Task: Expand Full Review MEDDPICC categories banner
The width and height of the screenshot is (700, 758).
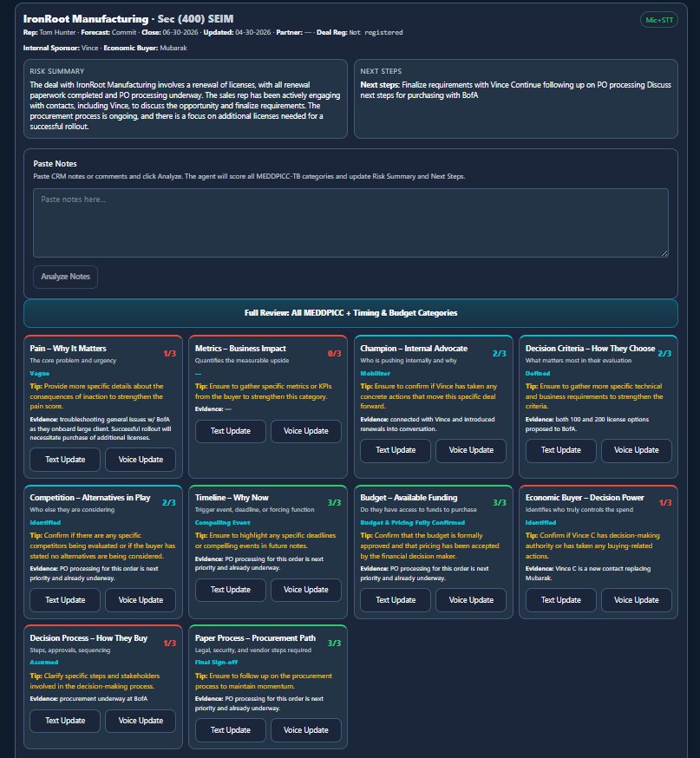Action: [350, 313]
